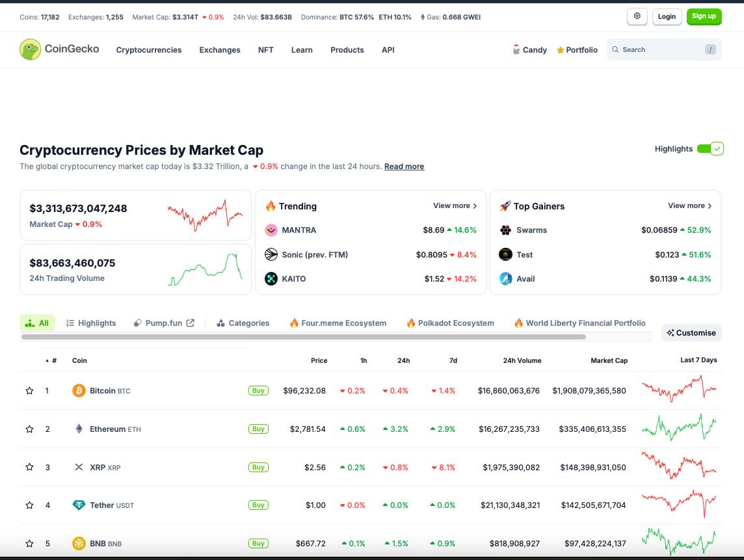Click the Ethereum gas icon
The height and width of the screenshot is (560, 744).
[x=422, y=17]
